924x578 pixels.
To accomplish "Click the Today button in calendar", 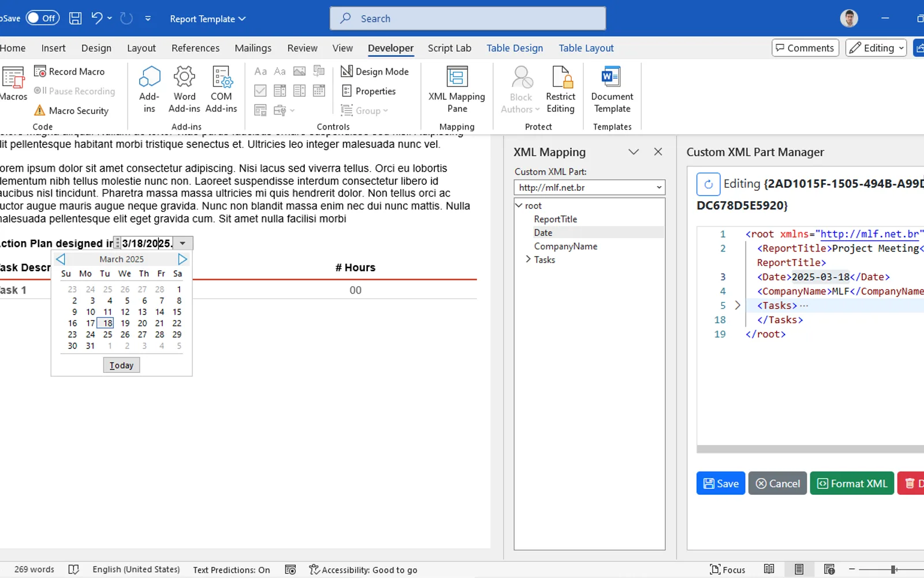I will pos(121,365).
